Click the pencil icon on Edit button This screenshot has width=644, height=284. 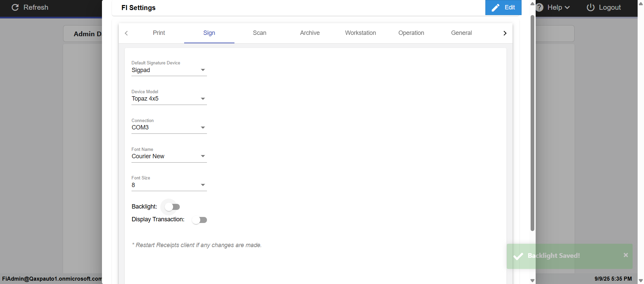(495, 8)
